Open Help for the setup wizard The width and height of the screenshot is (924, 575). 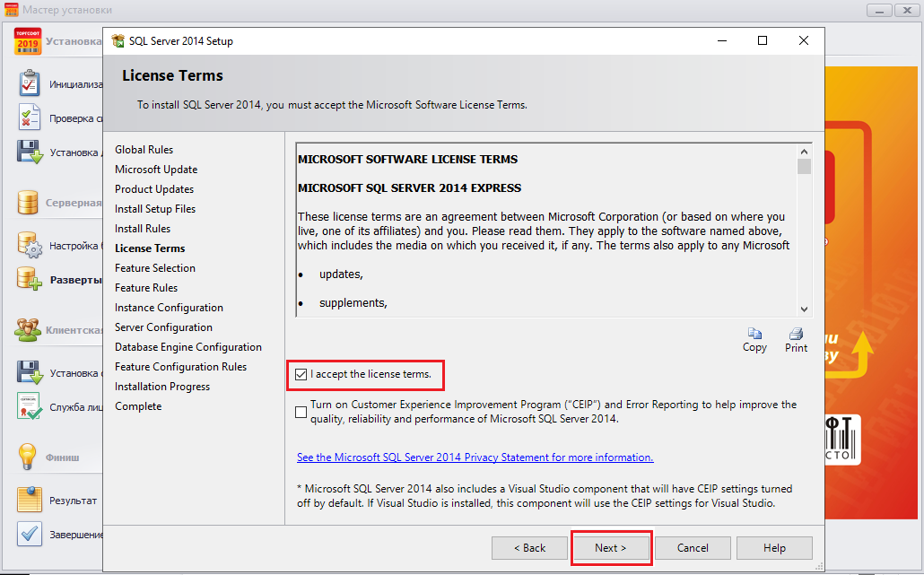point(774,548)
